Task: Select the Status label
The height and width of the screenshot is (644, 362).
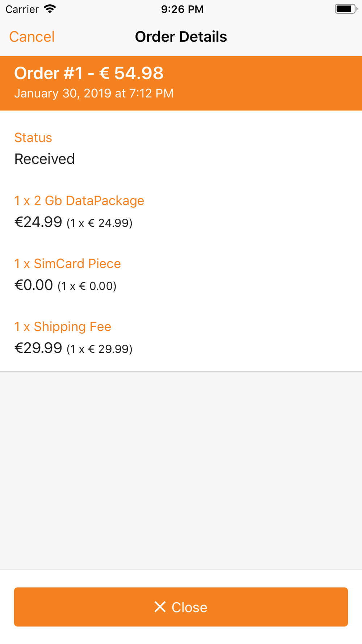Action: 33,138
